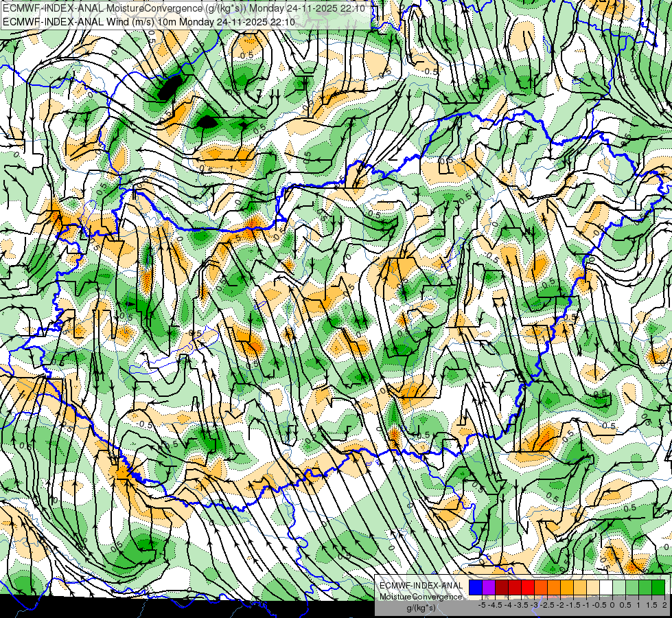The height and width of the screenshot is (618, 672).
Task: Click the legend word MoistureConvergence
Action: click(421, 597)
